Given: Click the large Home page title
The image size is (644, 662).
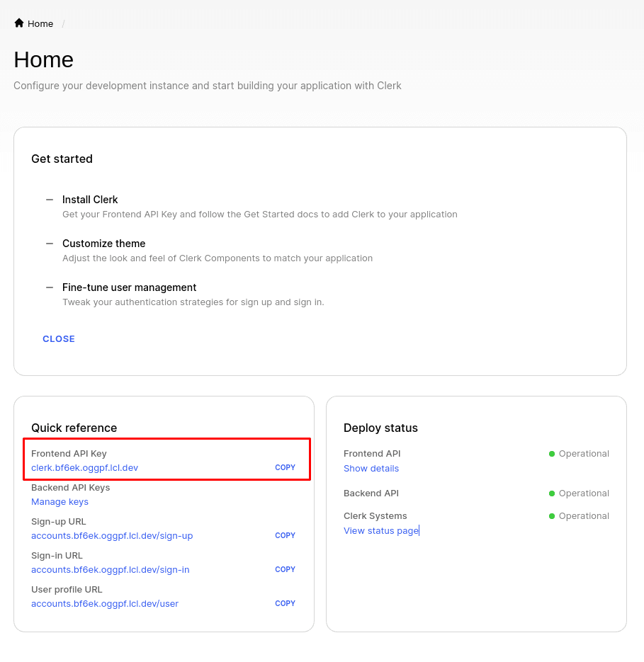Looking at the screenshot, I should point(43,59).
